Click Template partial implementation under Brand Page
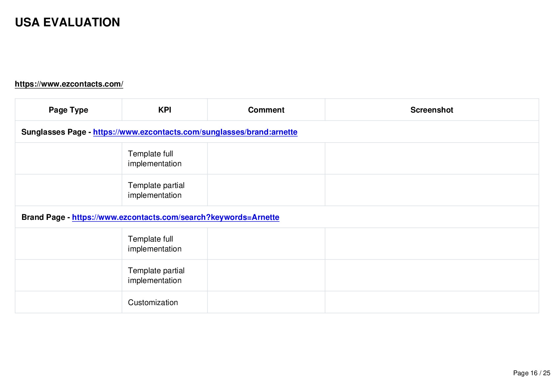The width and height of the screenshot is (554, 392). coord(156,275)
